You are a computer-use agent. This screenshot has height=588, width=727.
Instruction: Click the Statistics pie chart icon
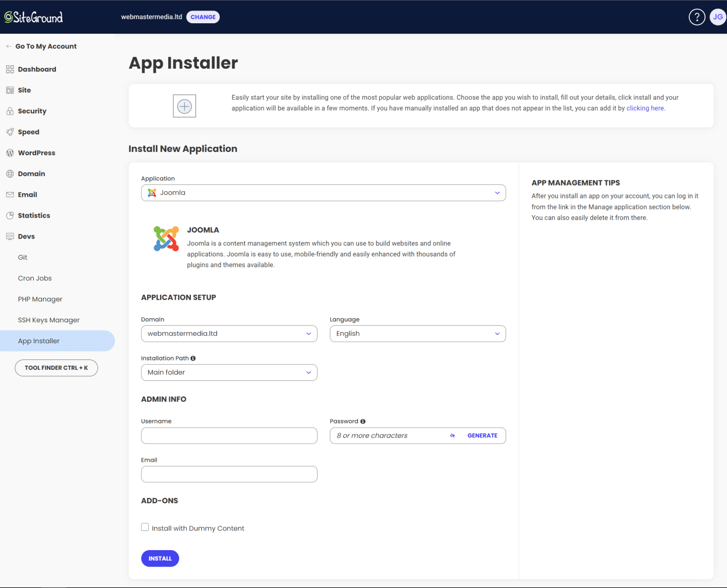click(10, 216)
